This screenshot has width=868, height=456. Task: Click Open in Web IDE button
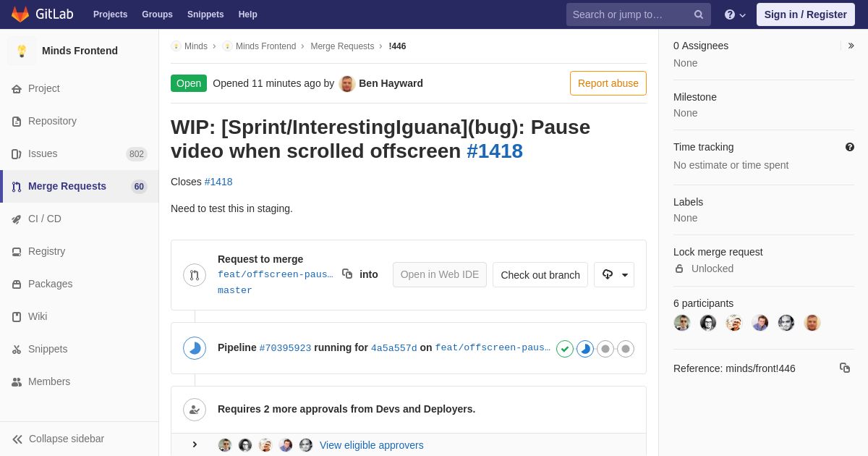coord(440,274)
